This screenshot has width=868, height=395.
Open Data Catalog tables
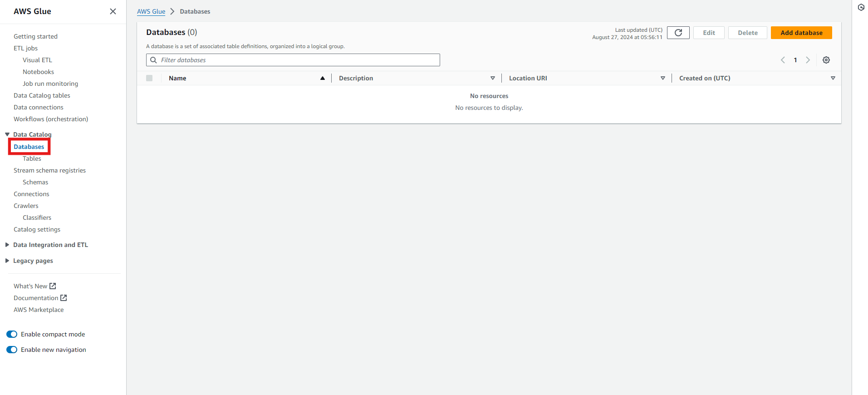(42, 95)
